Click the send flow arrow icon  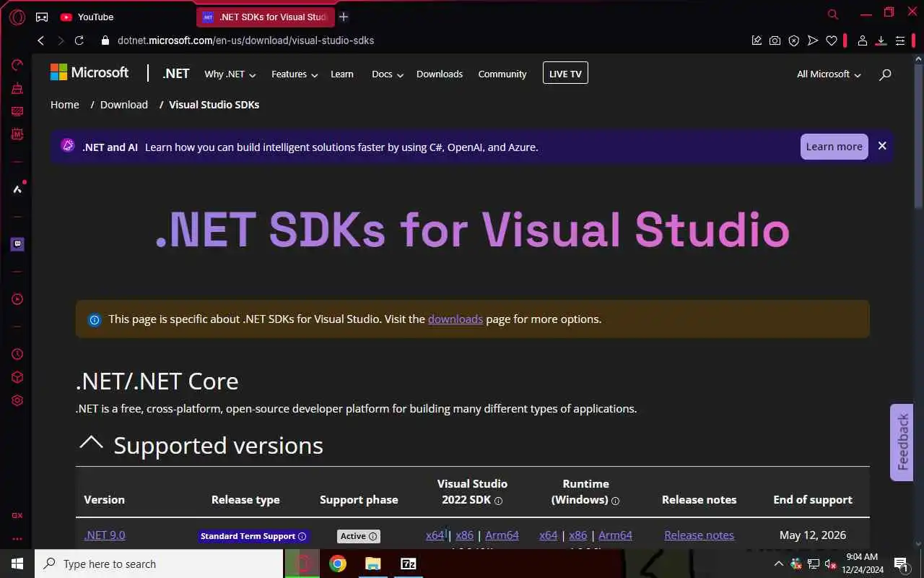[x=813, y=40]
